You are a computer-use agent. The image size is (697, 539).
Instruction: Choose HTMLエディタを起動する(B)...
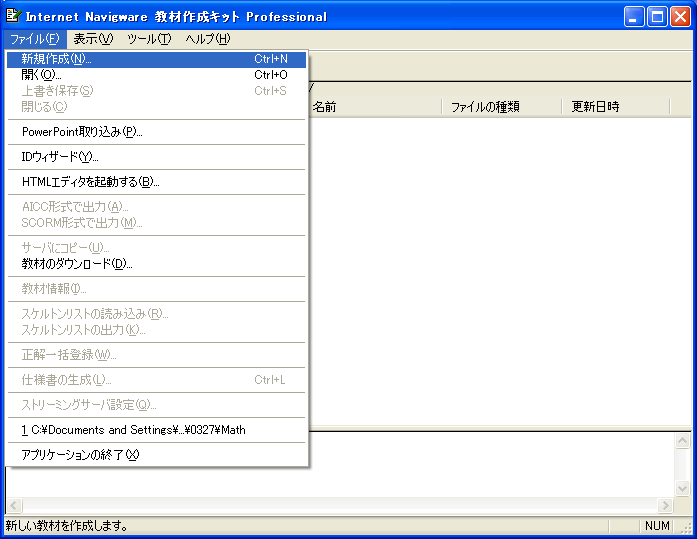point(156,182)
